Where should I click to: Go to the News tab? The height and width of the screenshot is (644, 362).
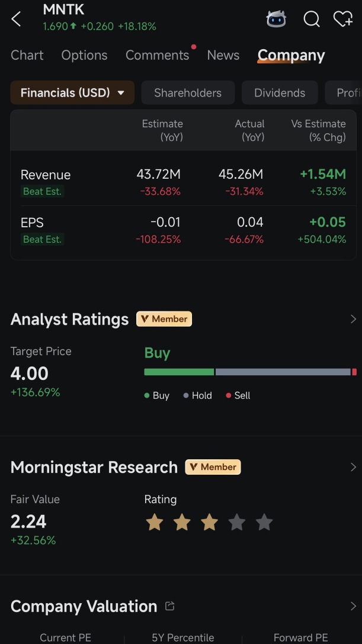(x=223, y=55)
